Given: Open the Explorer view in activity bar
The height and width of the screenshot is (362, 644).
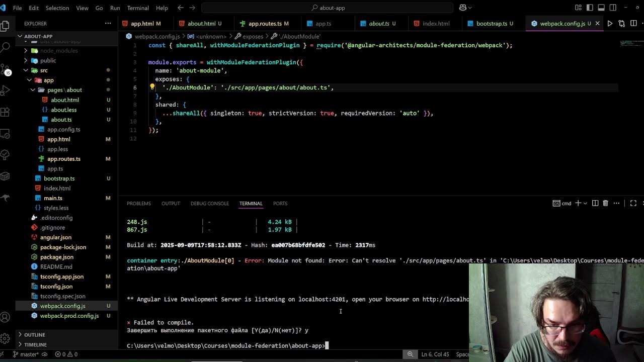Looking at the screenshot, I should pos(5,26).
